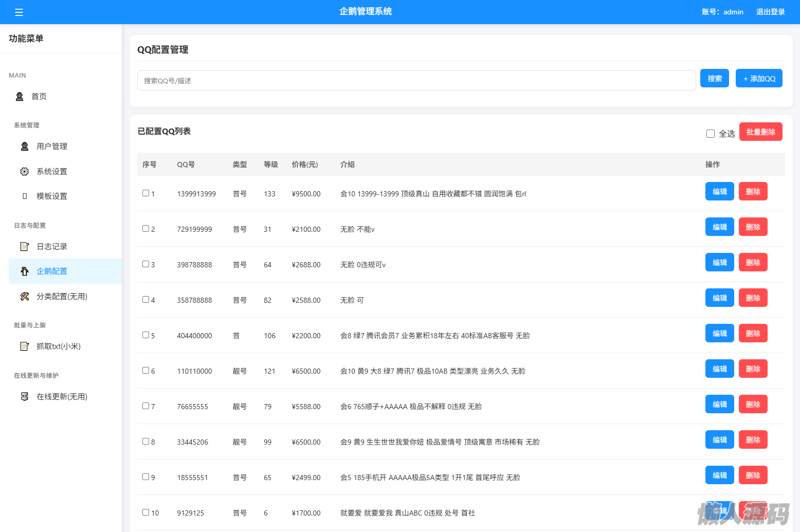Viewport: 800px width, 532px height.
Task: Click 退出登录 to log out
Action: pos(770,12)
